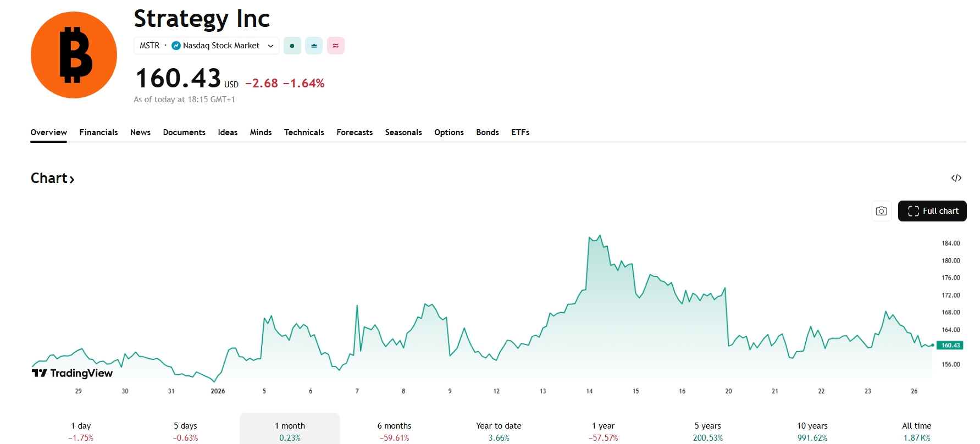Screen dimensions: 980x444
Task: Open the MSTR Nasdaq Stock Market exchange dropdown
Action: pyautogui.click(x=206, y=46)
